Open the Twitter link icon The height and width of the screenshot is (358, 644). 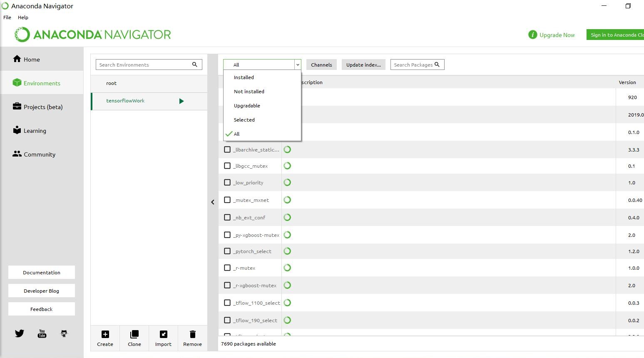click(x=20, y=333)
